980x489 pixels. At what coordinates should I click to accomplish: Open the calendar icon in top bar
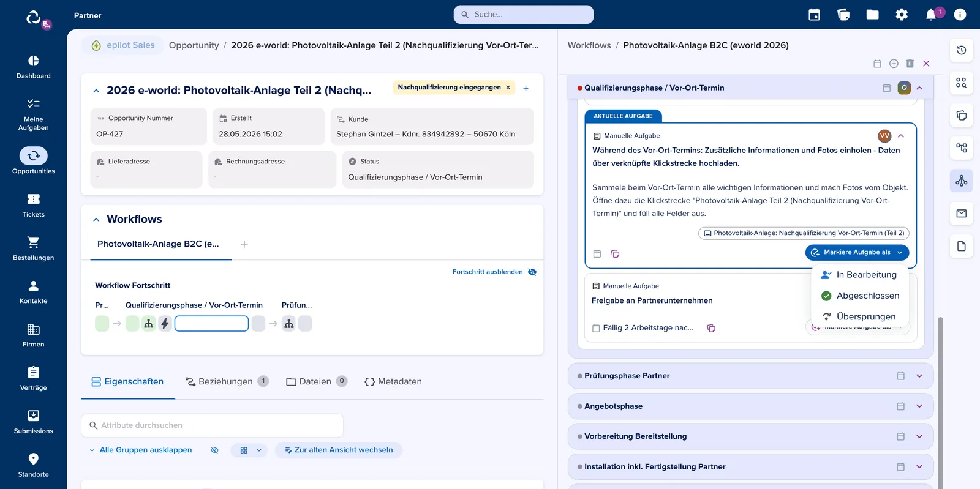pos(814,15)
